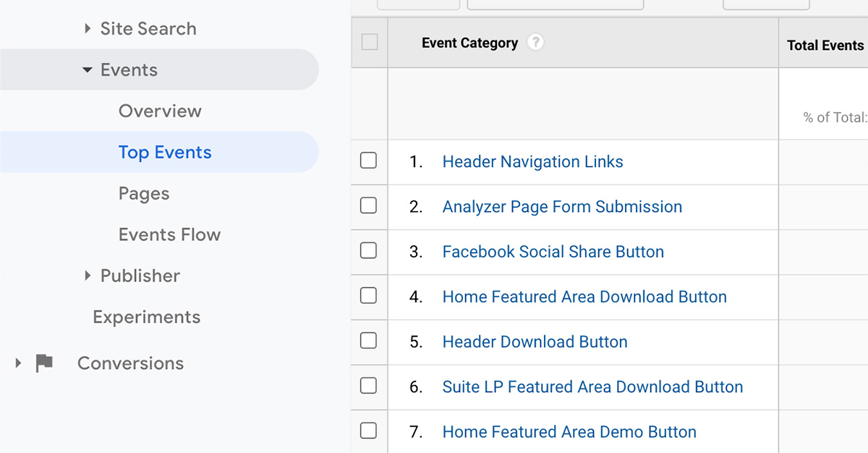The width and height of the screenshot is (868, 453).
Task: Open the Events Overview report
Action: click(160, 111)
